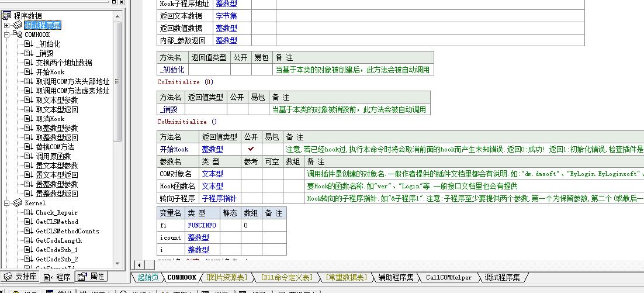
Task: Click the subroutine icon beside 取文本型参数
Action: [x=29, y=100]
